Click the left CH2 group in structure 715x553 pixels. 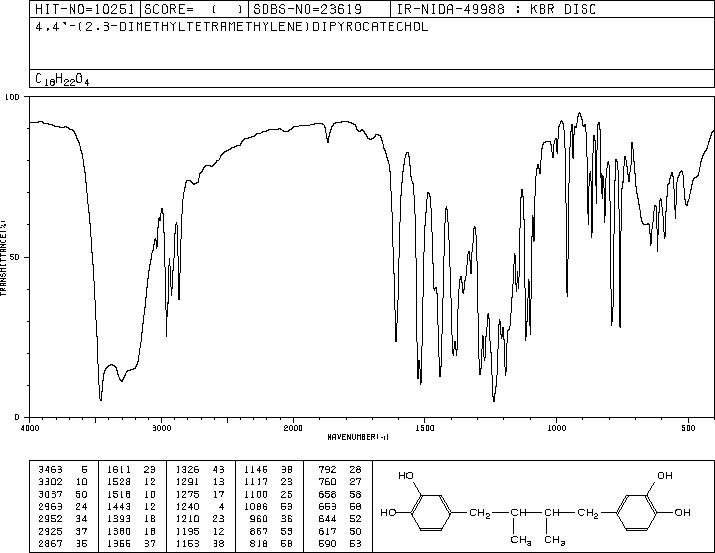pyautogui.click(x=480, y=513)
